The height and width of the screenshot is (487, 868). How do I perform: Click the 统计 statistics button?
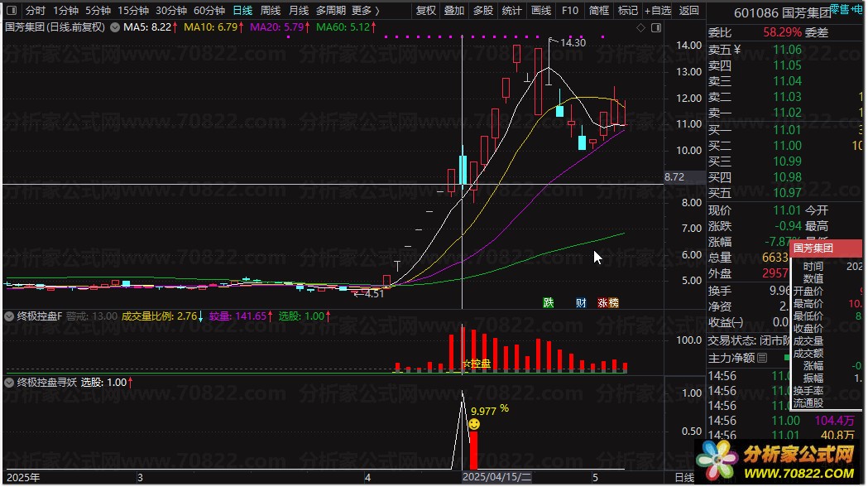click(511, 11)
